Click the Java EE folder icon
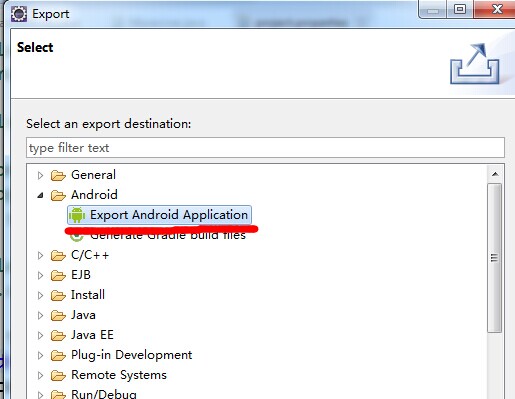 click(x=58, y=336)
